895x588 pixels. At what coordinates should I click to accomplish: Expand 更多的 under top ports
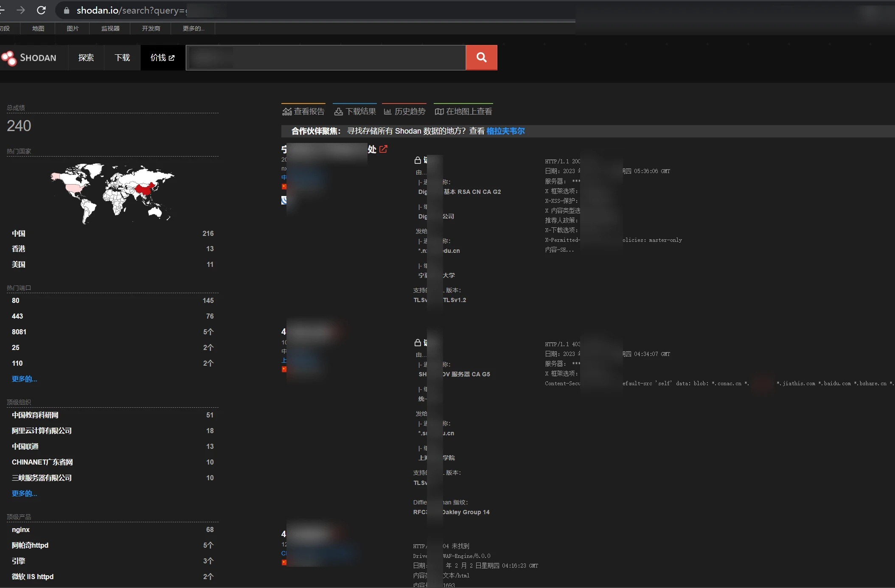pos(24,379)
